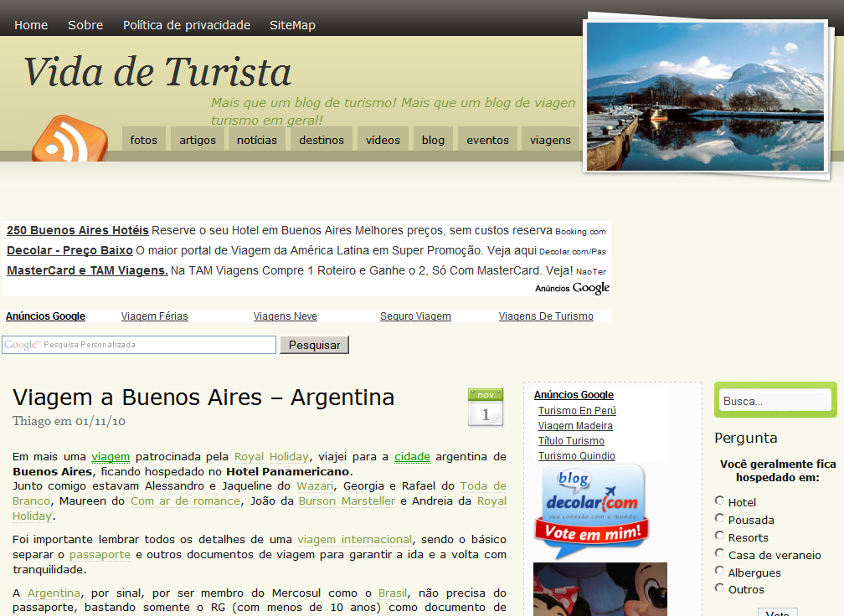This screenshot has width=844, height=616.
Task: Follow the Seguro Viagem ad link
Action: click(415, 316)
